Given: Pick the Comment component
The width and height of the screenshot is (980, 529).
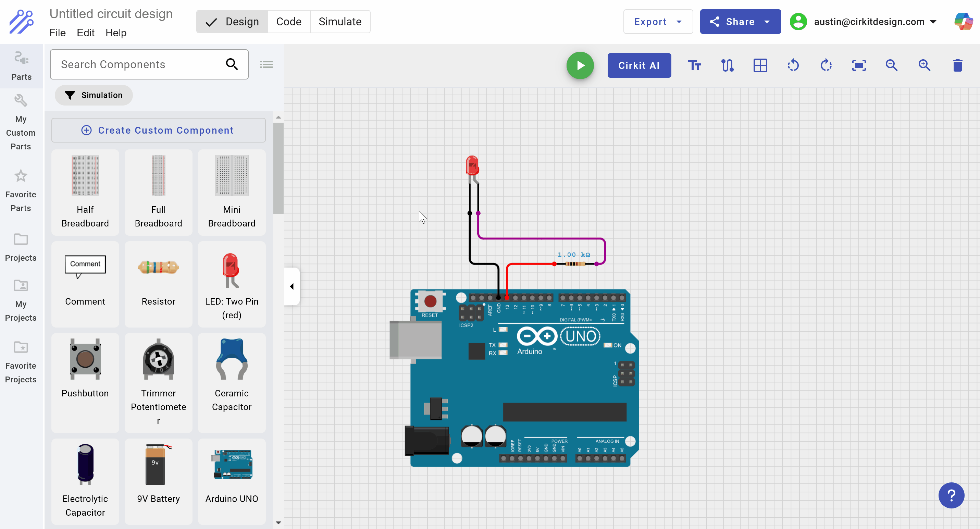Looking at the screenshot, I should tap(85, 284).
